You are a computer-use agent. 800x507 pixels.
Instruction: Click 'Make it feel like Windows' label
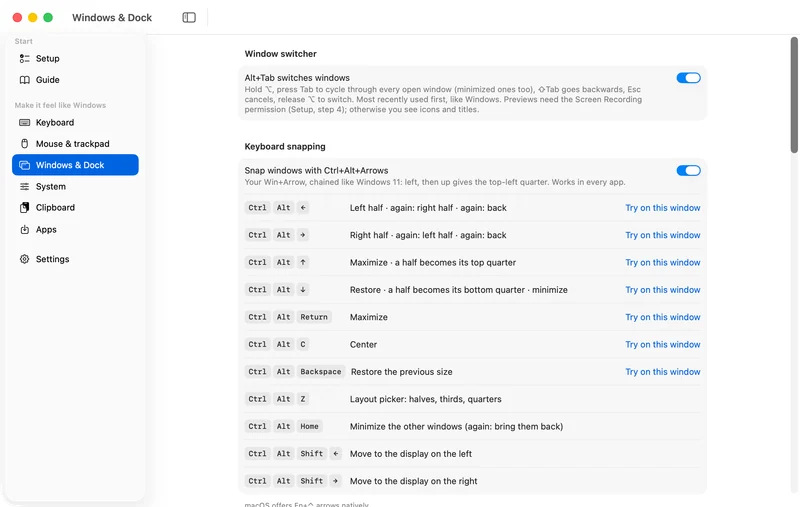(60, 106)
